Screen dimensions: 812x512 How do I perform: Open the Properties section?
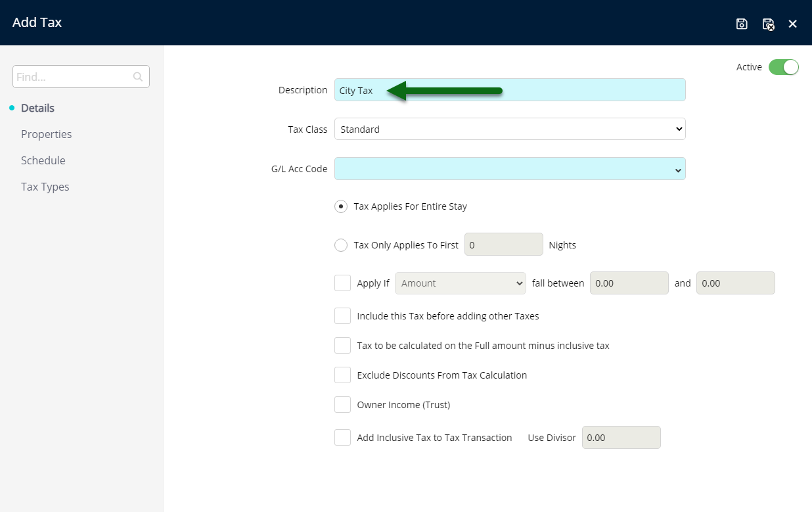[x=47, y=134]
